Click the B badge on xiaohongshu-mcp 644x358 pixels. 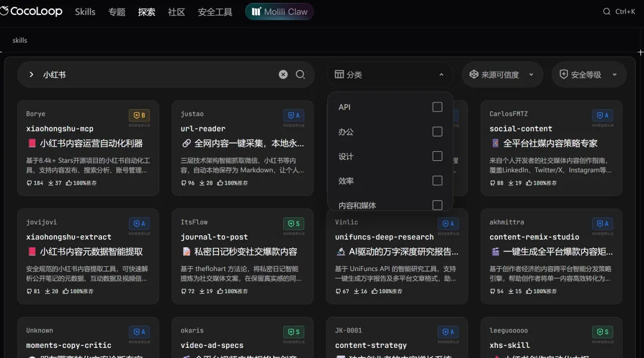tap(139, 115)
